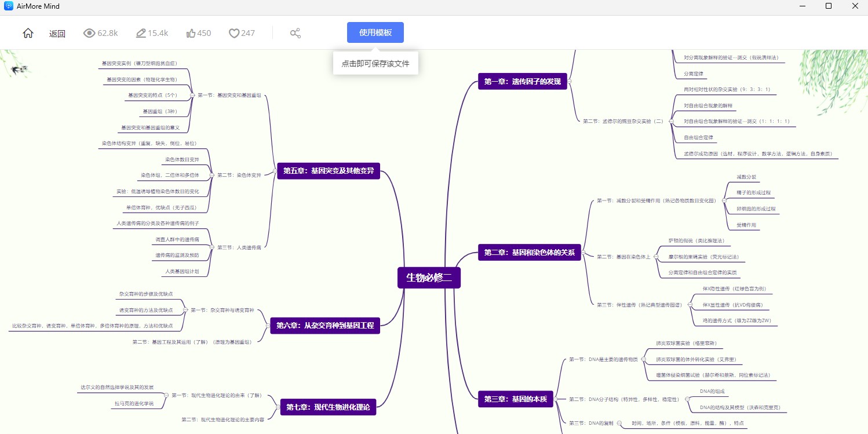Click the 使用模板 button

pos(375,32)
